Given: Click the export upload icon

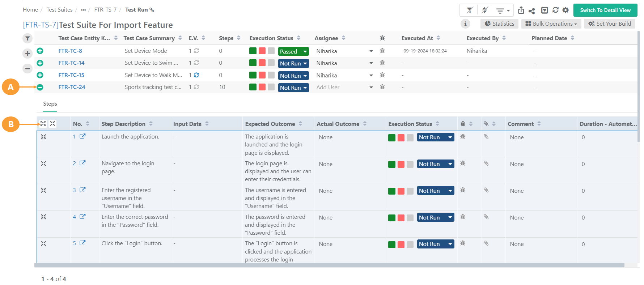Looking at the screenshot, I should coord(521,10).
